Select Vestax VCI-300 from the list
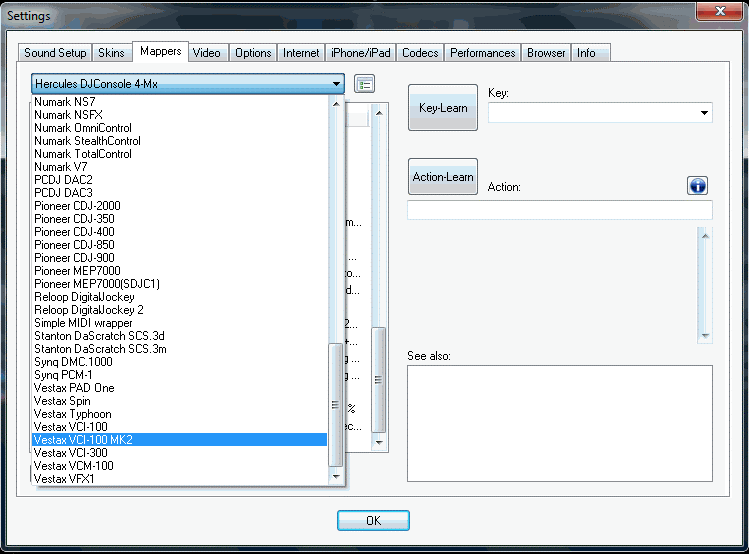Viewport: 749px width, 554px height. 73,453
